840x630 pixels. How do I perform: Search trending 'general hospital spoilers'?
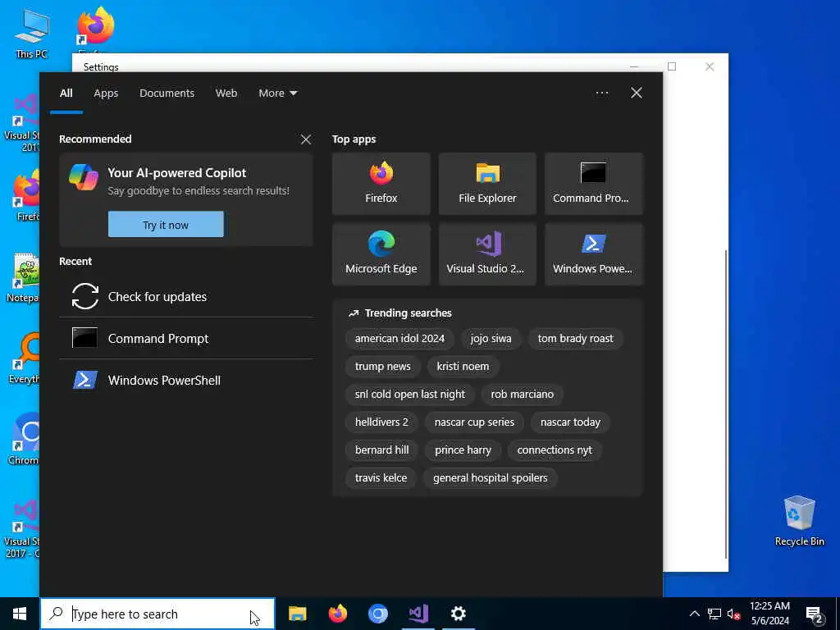click(491, 478)
